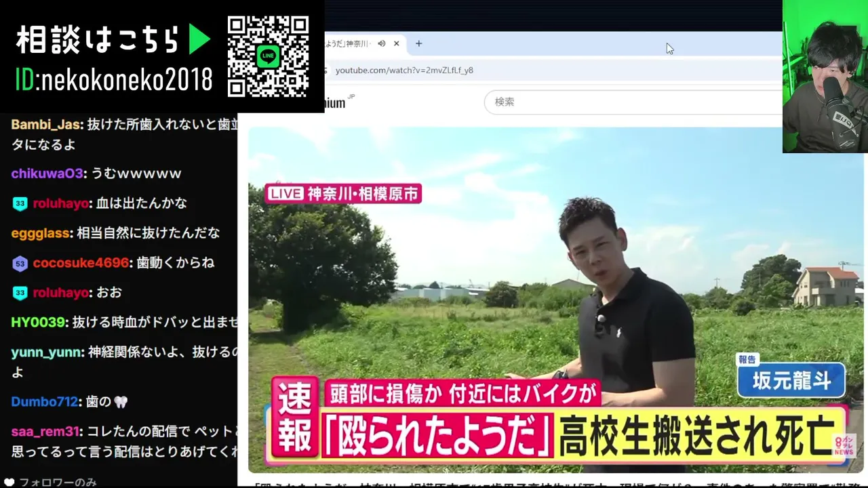Click the chat message 相当自然に抜けたんだな

pyautogui.click(x=149, y=233)
